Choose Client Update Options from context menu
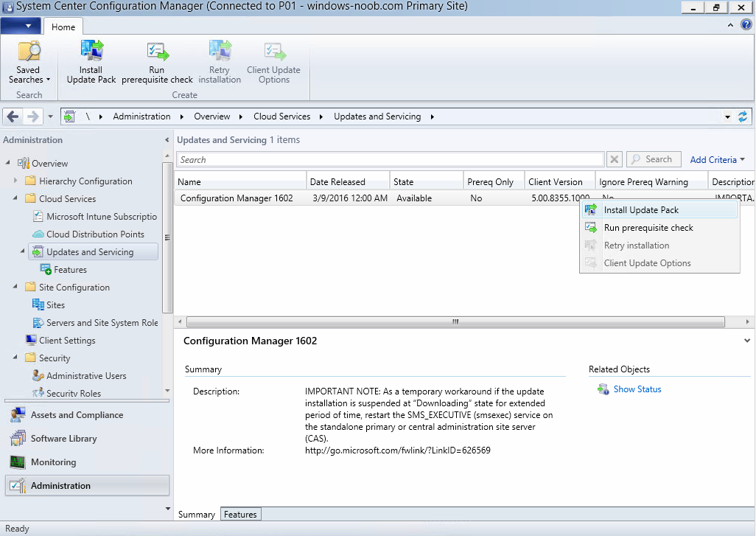756x536 pixels. (x=659, y=263)
